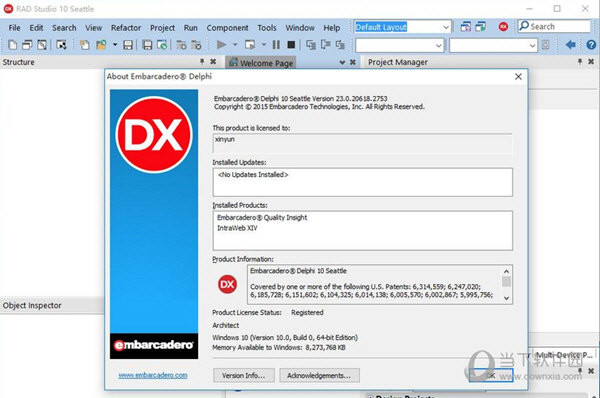Click the Open Project toolbar icon
600x398 pixels.
[101, 45]
